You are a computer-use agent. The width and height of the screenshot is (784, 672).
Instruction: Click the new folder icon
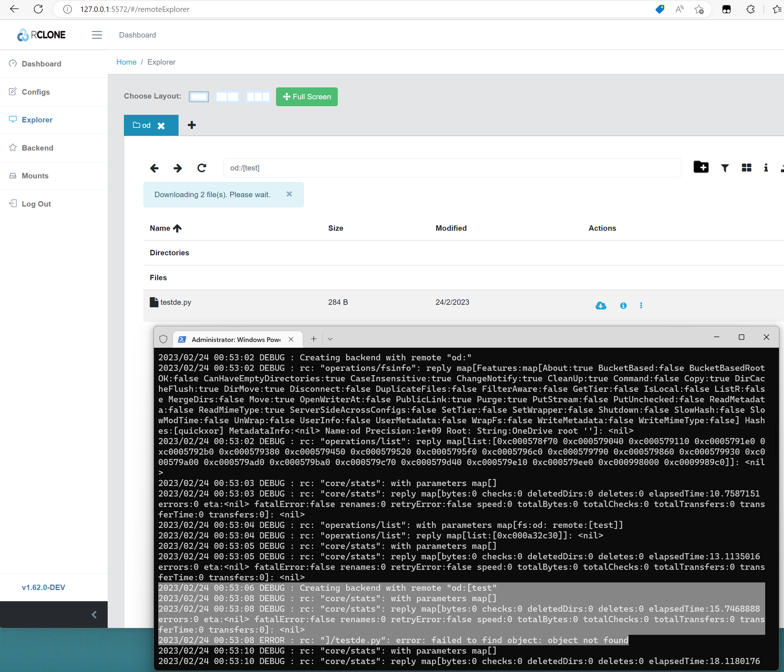(x=701, y=167)
